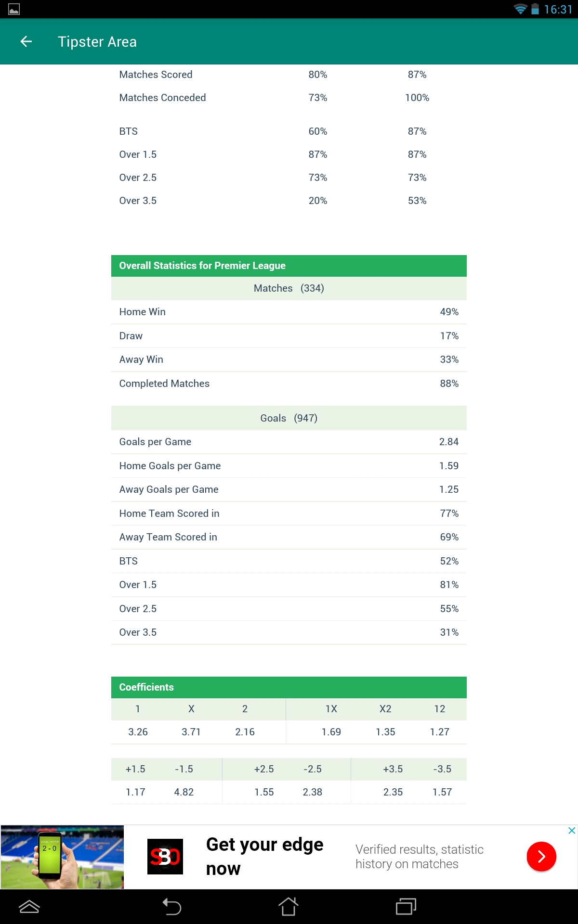Tap Android home navigation button

289,907
